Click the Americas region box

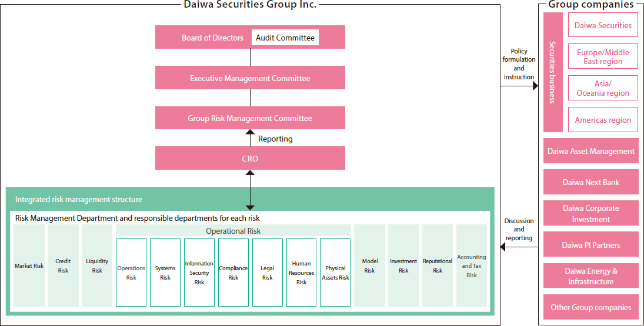click(603, 120)
